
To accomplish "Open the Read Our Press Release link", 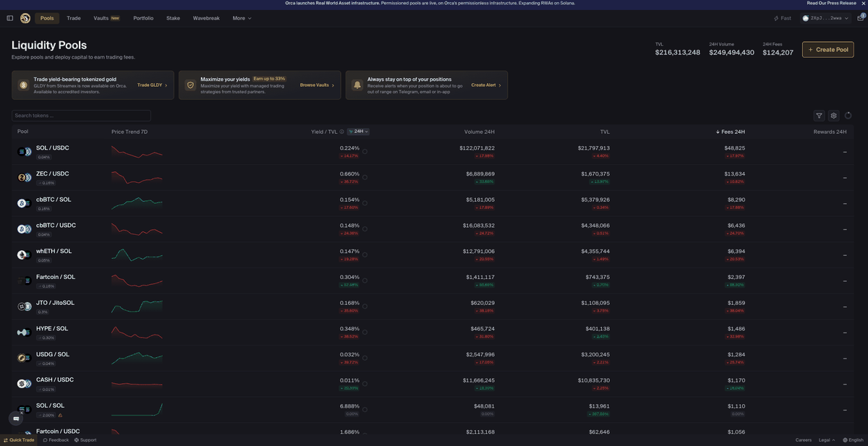I will coord(832,3).
